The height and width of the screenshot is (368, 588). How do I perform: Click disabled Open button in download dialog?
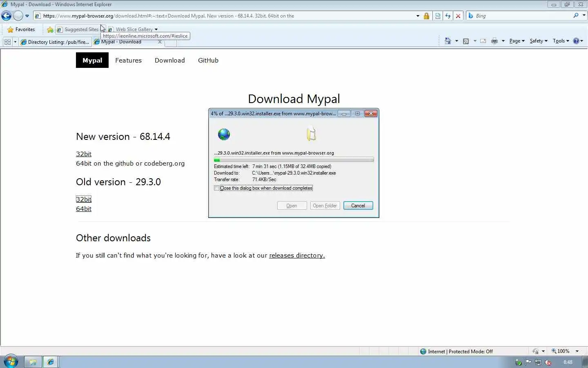[292, 206]
